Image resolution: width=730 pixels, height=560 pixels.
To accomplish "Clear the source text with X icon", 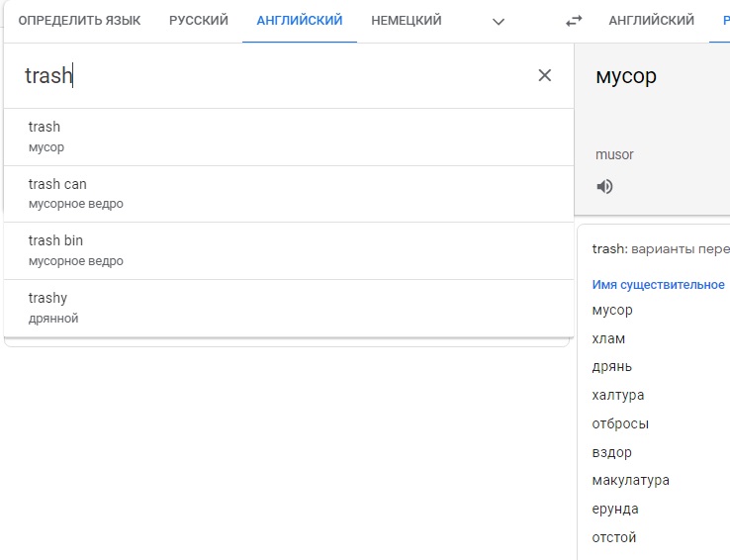I will point(544,75).
